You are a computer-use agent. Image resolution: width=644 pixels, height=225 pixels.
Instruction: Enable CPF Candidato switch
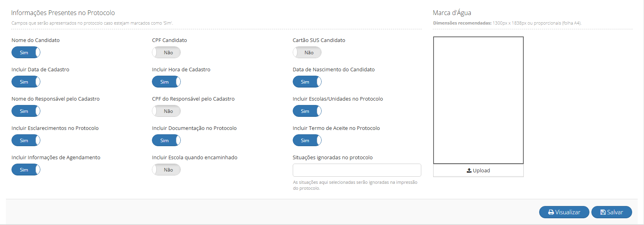pos(166,52)
